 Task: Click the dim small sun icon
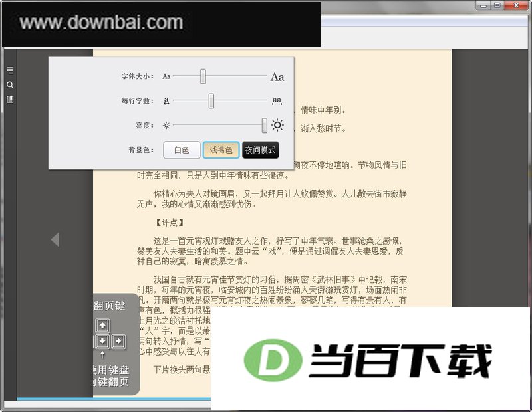coord(166,126)
